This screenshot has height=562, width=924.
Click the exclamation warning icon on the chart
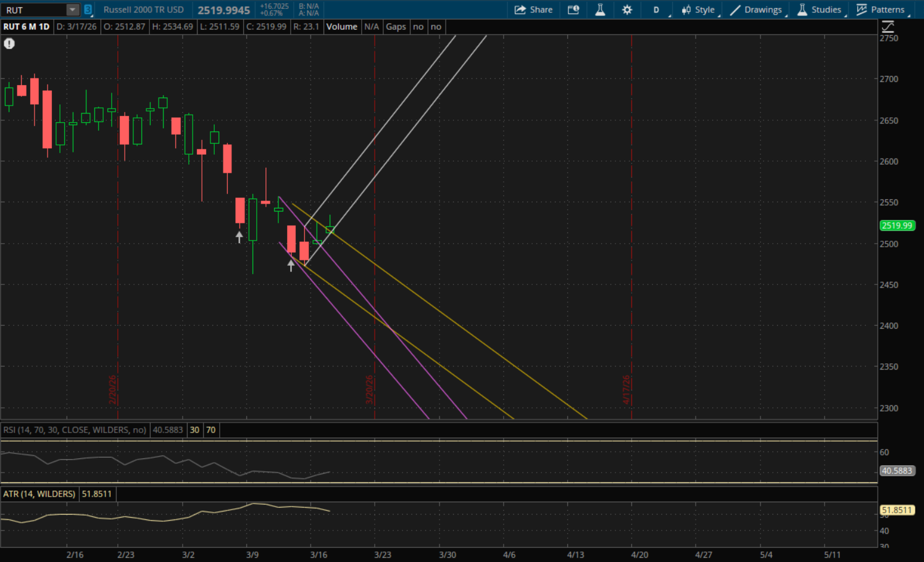coord(9,44)
